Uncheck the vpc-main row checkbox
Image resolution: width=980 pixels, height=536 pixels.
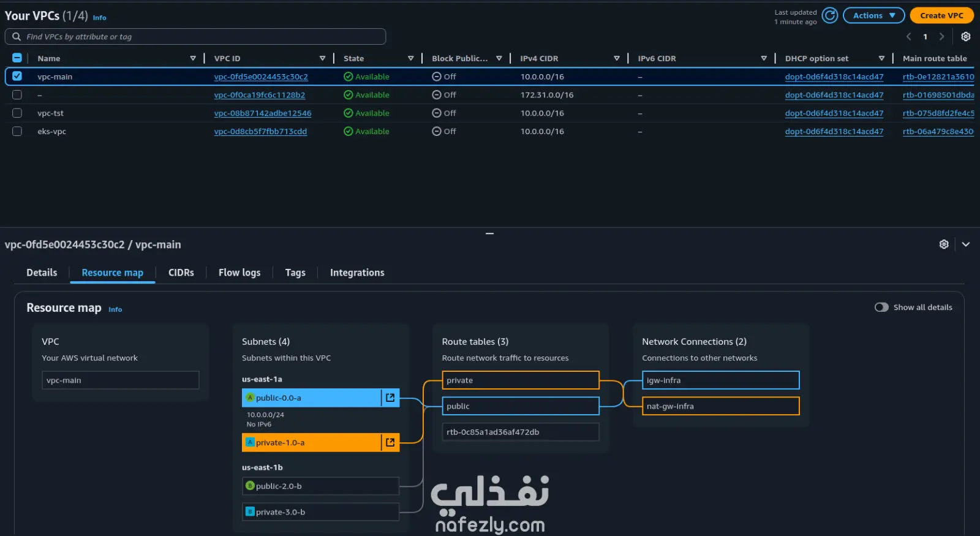[17, 77]
